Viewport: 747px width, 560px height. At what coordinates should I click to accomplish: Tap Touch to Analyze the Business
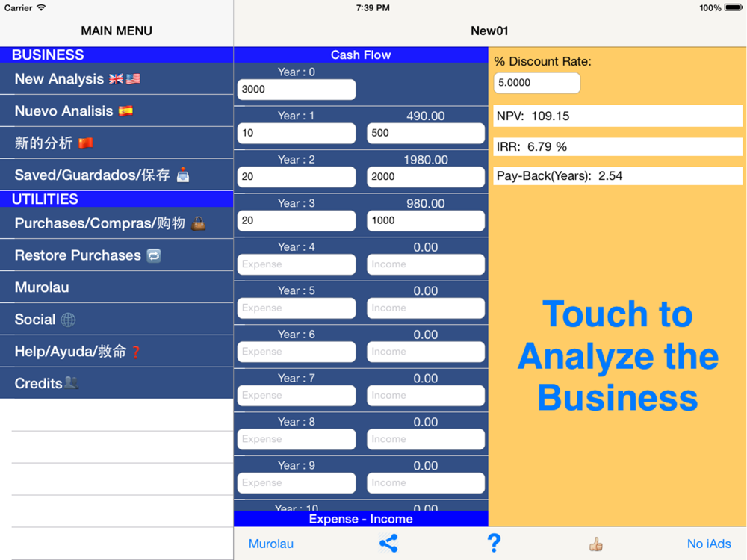(x=618, y=355)
